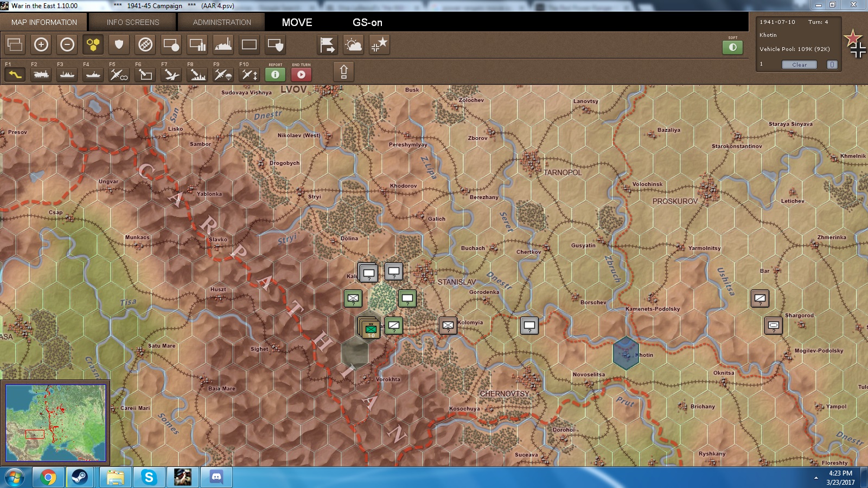This screenshot has width=868, height=488.
Task: Click the factory silhouette toolbar icon
Action: [x=224, y=44]
